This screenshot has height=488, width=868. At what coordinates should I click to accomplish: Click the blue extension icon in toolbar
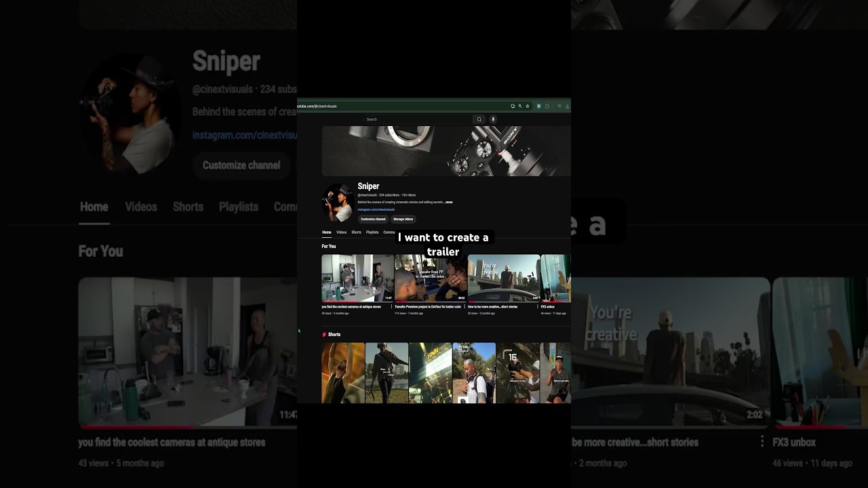click(x=539, y=106)
